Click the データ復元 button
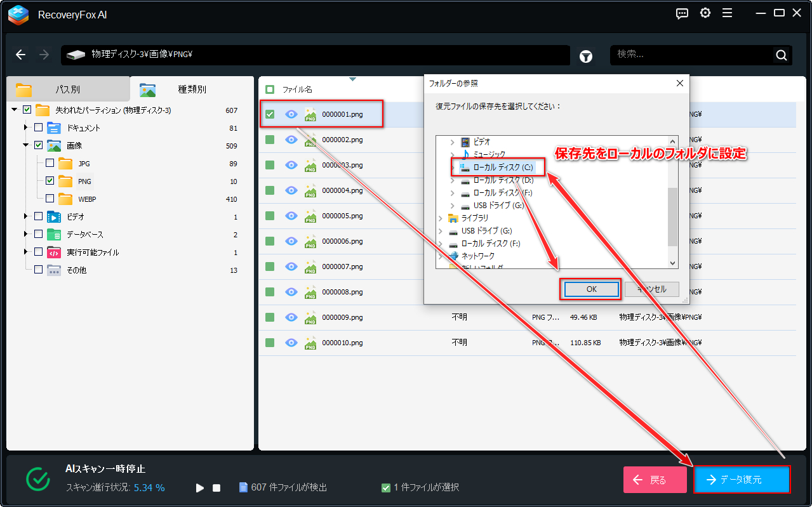 click(x=742, y=480)
